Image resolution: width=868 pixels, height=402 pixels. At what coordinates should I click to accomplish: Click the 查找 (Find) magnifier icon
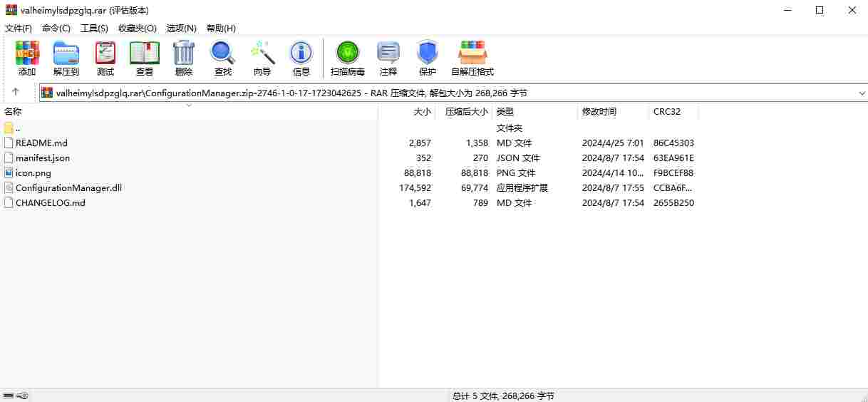(x=223, y=53)
